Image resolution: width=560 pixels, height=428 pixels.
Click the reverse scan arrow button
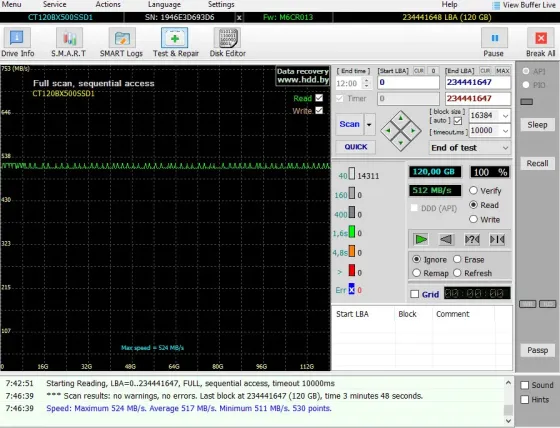(x=446, y=239)
